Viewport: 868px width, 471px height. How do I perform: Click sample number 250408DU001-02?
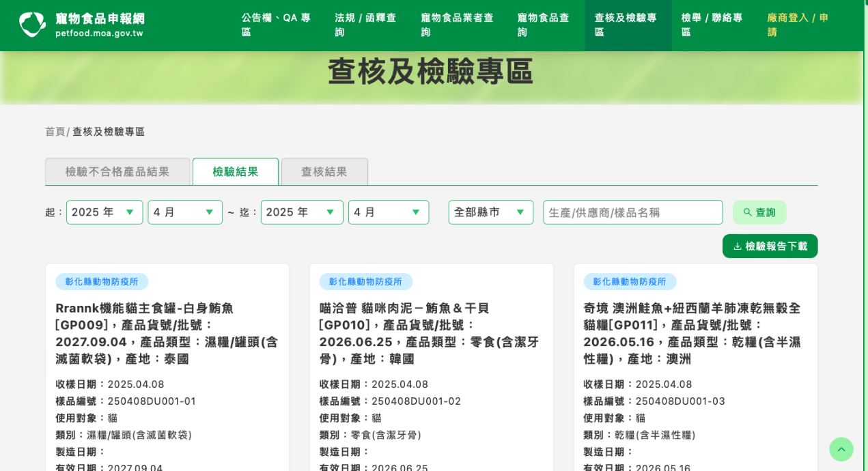click(416, 401)
